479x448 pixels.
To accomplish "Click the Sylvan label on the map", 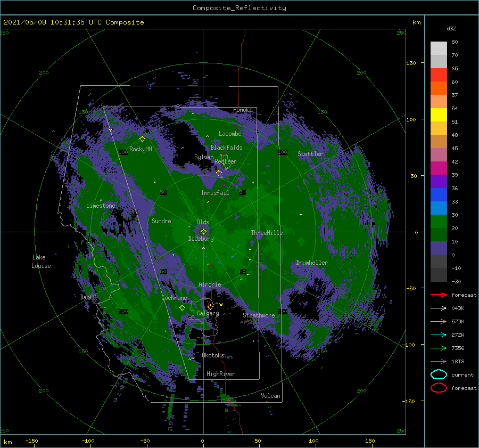I will tap(204, 157).
